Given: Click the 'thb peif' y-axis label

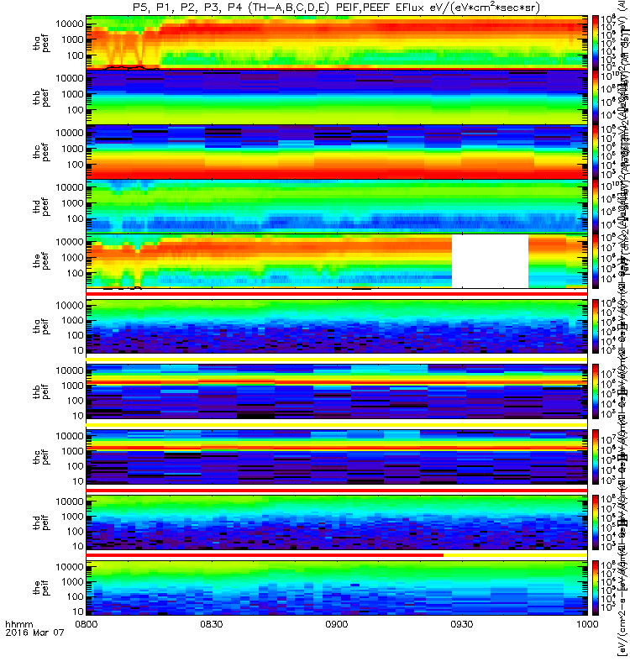Looking at the screenshot, I should (x=41, y=391).
